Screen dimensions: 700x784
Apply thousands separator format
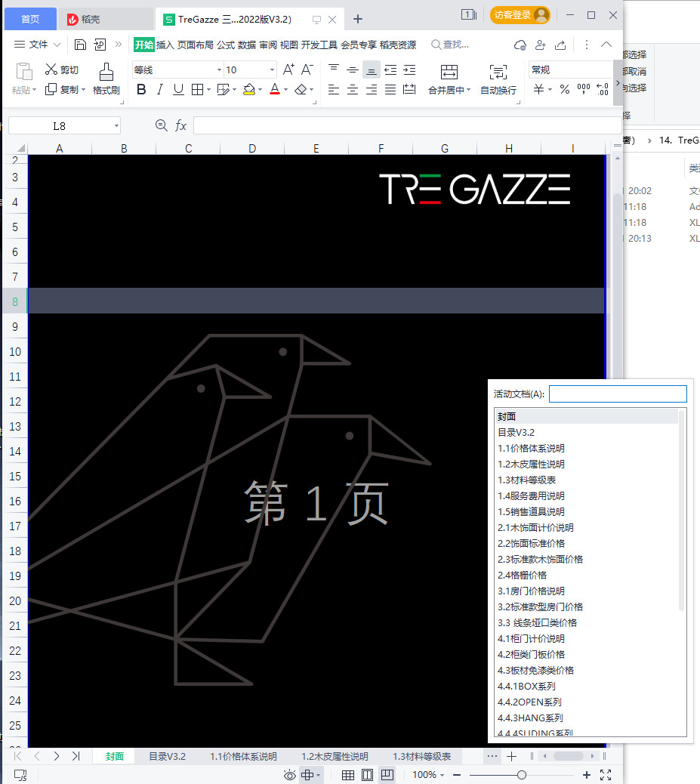584,89
